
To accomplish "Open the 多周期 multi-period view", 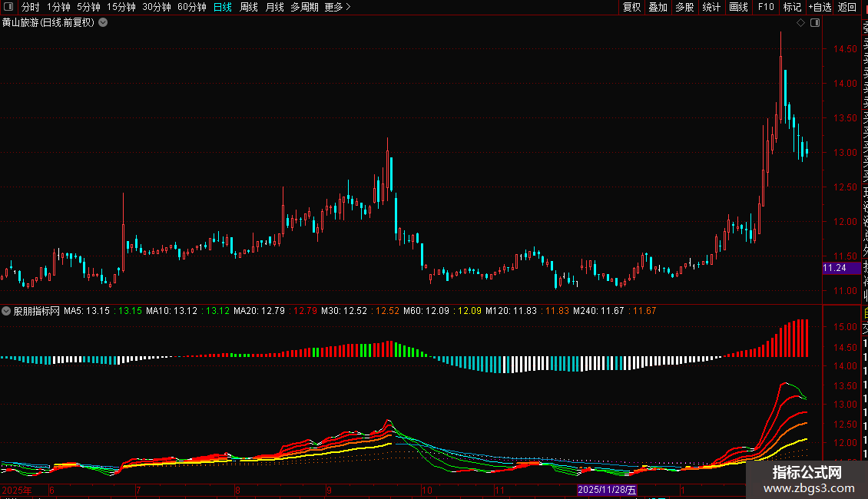I will click(304, 7).
